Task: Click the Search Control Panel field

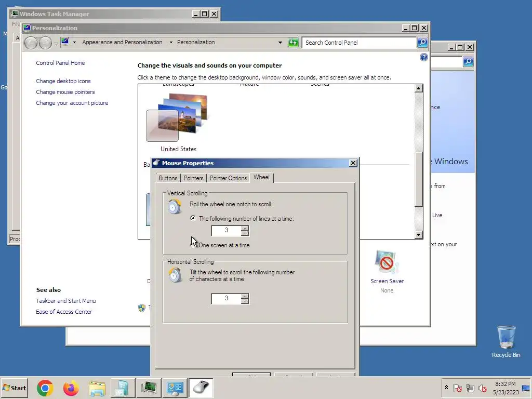Action: click(359, 43)
